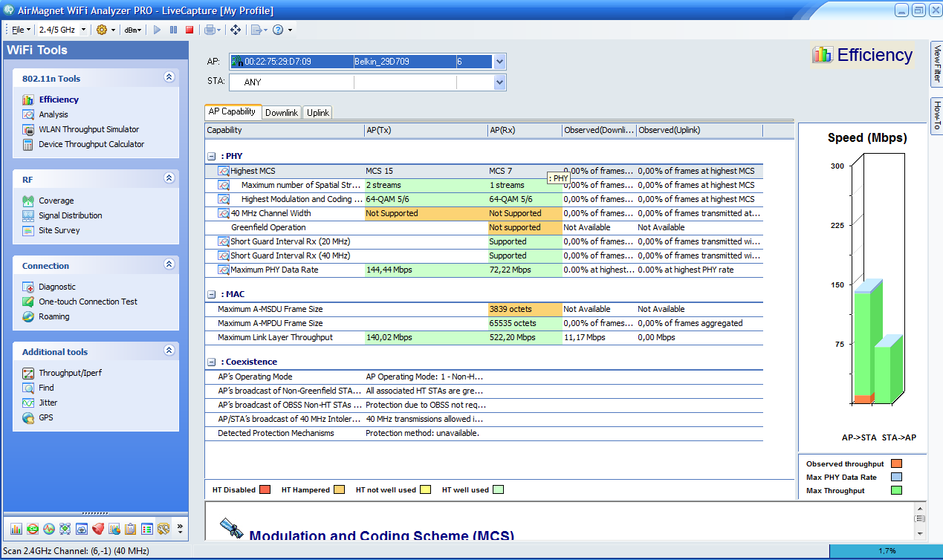
Task: Click the One-touch Connection Test icon
Action: 28,302
